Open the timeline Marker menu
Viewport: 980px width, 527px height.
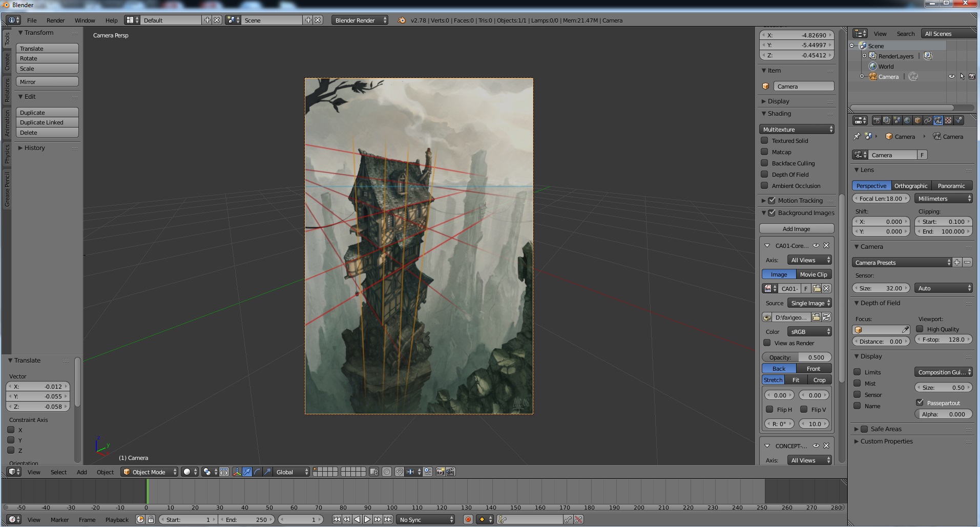pyautogui.click(x=59, y=519)
